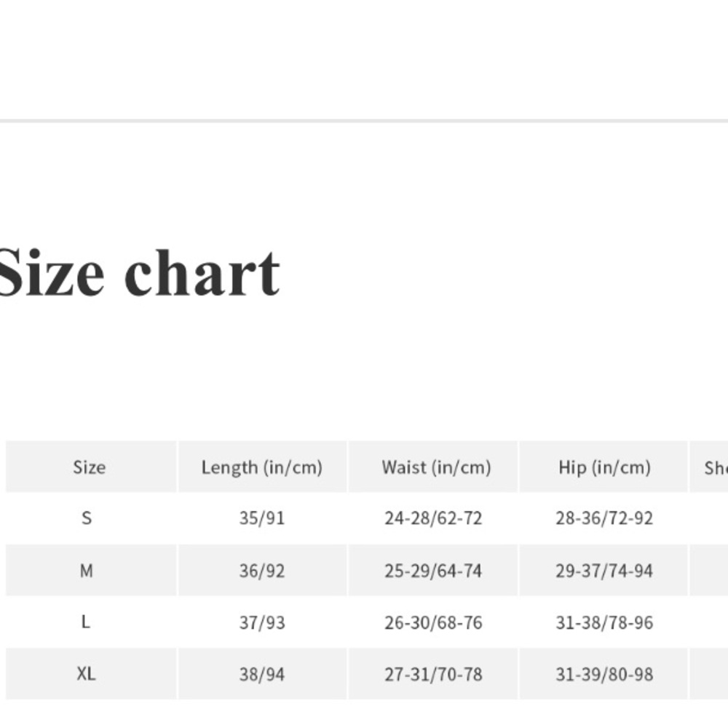Click the Waist (in/cm) column header
This screenshot has height=728, width=728.
pyautogui.click(x=436, y=467)
